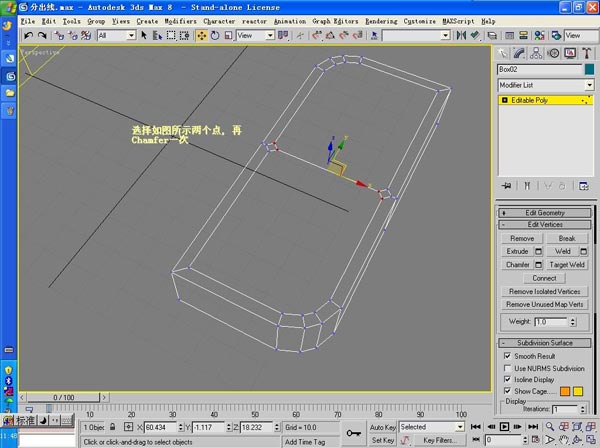
Task: Click the Box02 object color swatch
Action: [589, 69]
